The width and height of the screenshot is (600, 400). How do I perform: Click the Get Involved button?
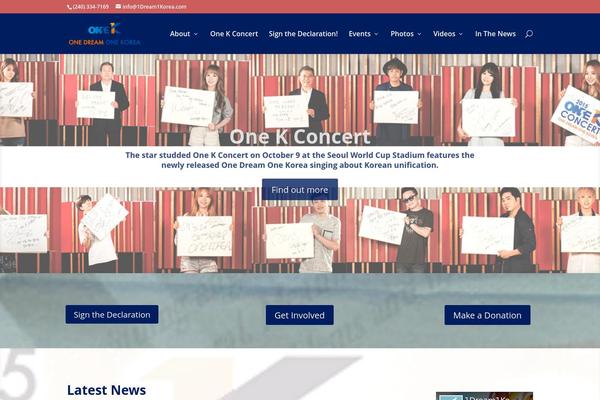coord(300,315)
